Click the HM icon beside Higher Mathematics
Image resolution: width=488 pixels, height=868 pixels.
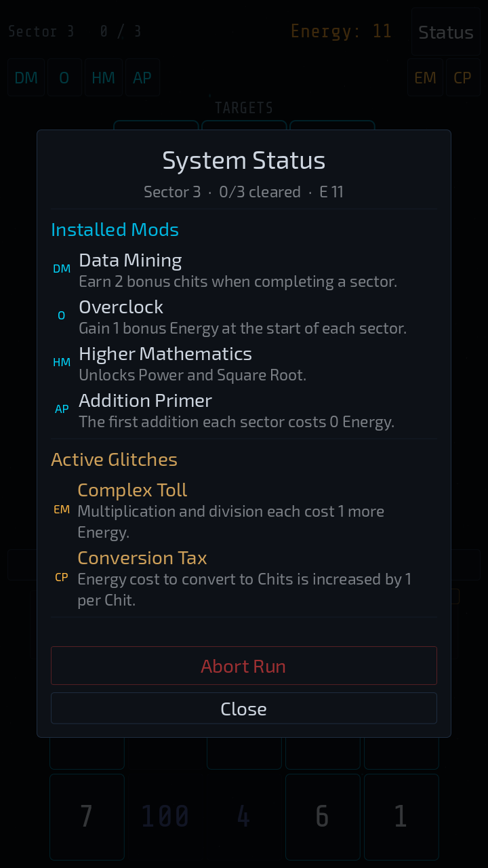[62, 362]
